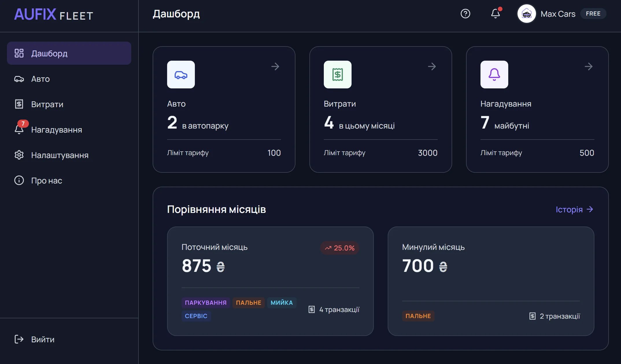Click the sidebar car icon

click(19, 79)
